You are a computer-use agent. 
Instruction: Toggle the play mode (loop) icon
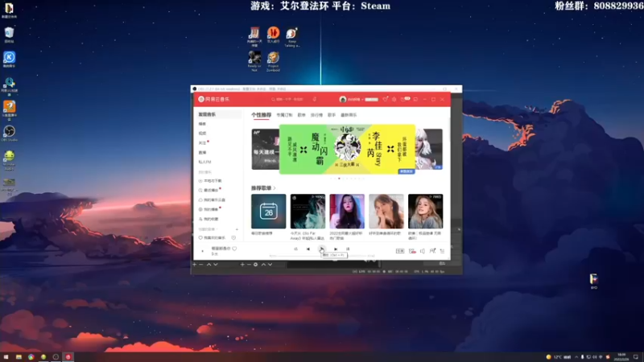295,249
